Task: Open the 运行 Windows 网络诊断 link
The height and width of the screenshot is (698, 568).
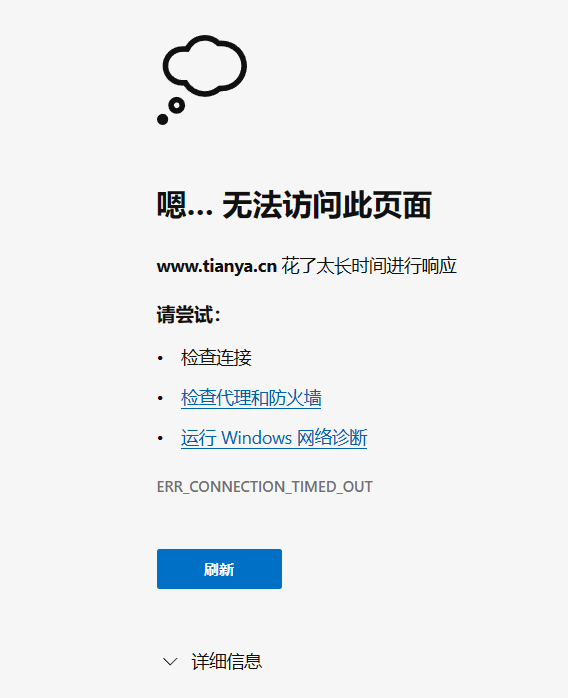Action: coord(274,438)
